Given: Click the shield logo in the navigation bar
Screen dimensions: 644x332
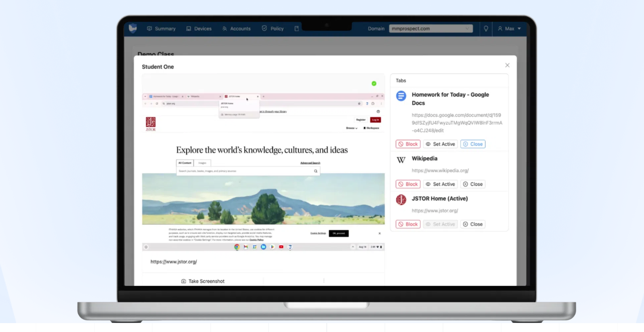Looking at the screenshot, I should (133, 28).
